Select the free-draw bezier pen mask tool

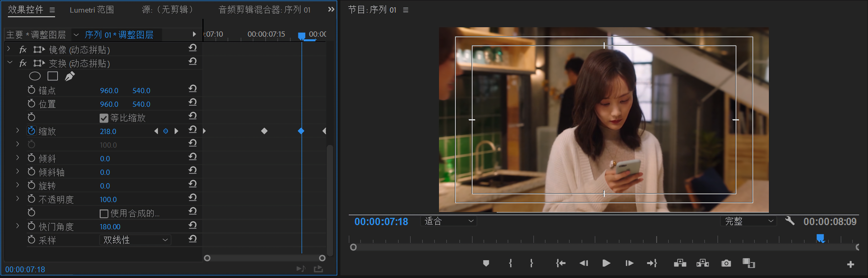click(x=70, y=76)
